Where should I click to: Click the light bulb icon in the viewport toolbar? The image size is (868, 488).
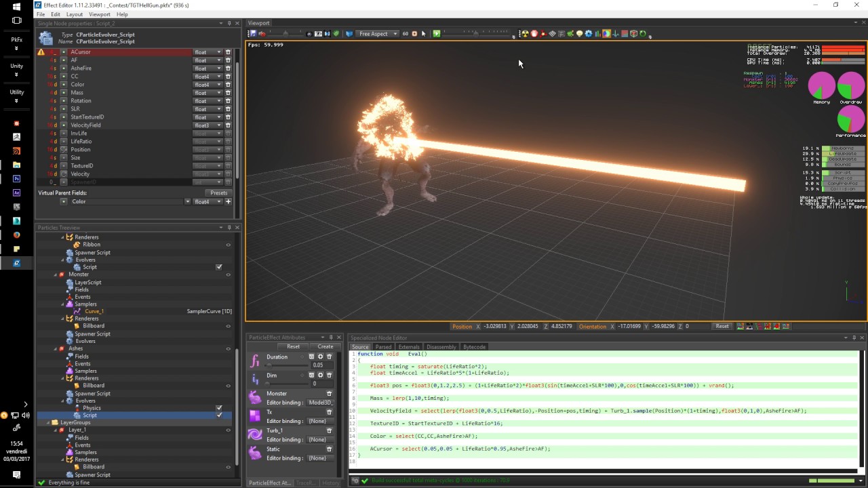click(579, 34)
